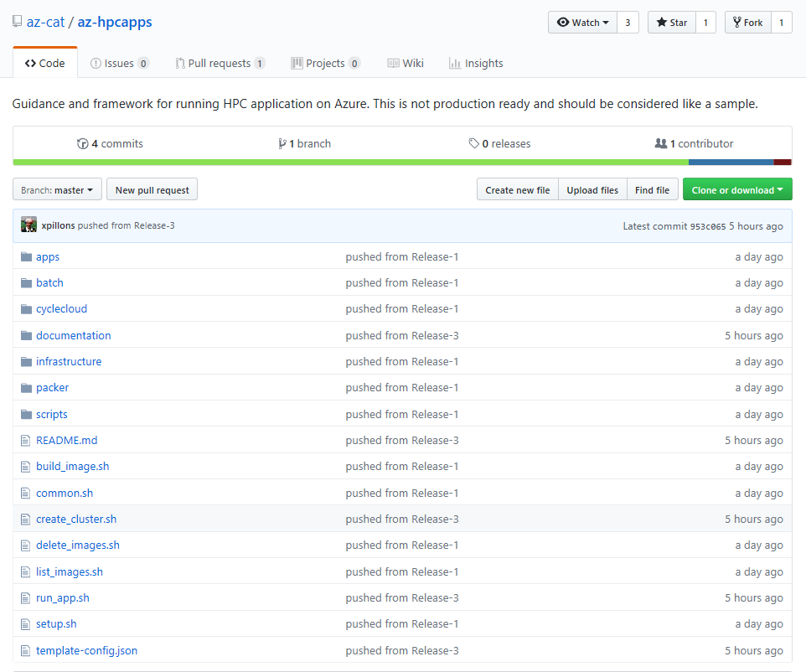This screenshot has width=806, height=672.
Task: Click Create new file button
Action: point(518,189)
